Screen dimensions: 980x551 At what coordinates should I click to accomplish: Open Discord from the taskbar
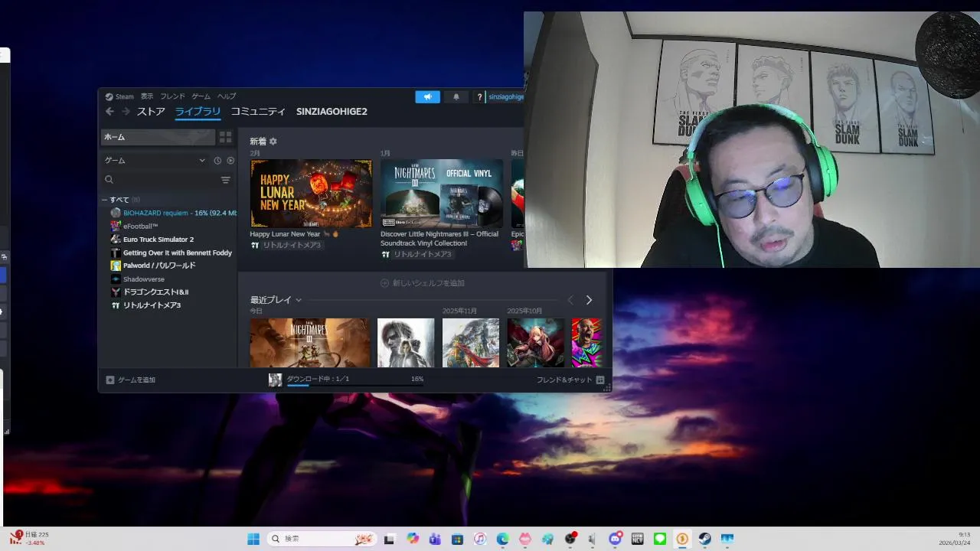615,539
